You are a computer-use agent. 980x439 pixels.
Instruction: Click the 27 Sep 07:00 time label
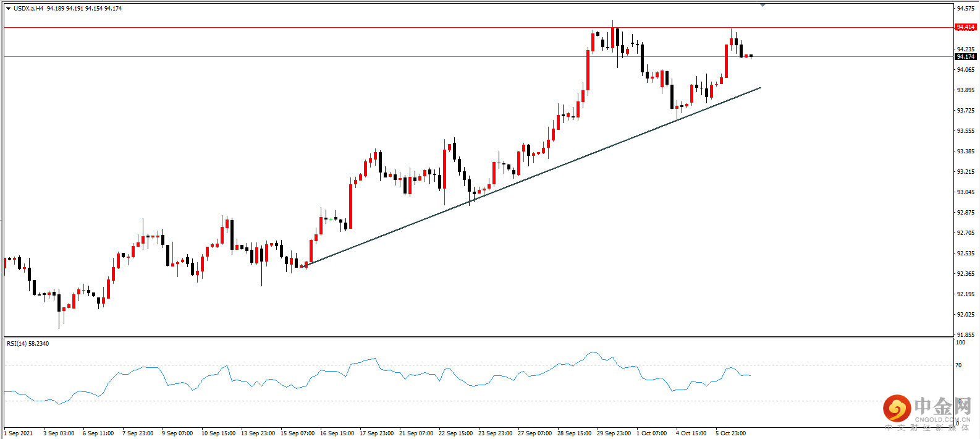point(534,433)
